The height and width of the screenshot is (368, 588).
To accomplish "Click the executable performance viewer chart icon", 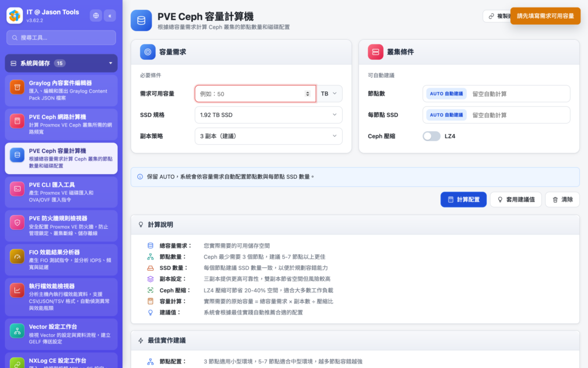I will coord(17,290).
